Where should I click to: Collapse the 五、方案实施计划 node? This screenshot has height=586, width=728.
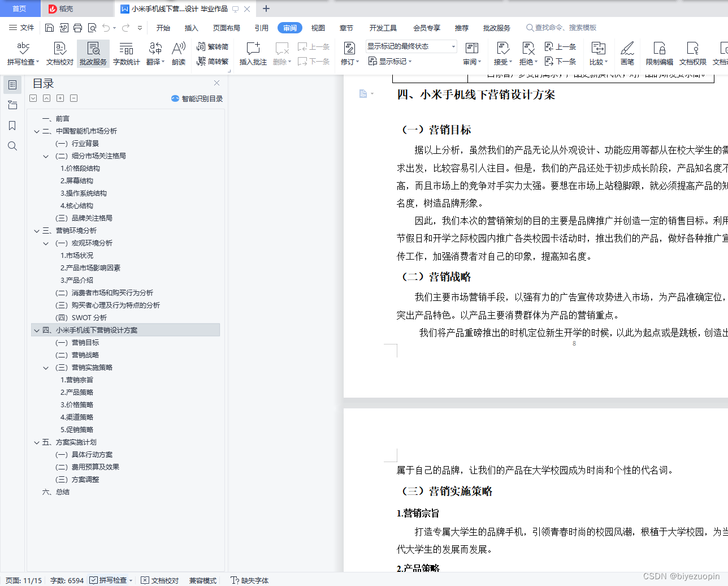(x=37, y=442)
